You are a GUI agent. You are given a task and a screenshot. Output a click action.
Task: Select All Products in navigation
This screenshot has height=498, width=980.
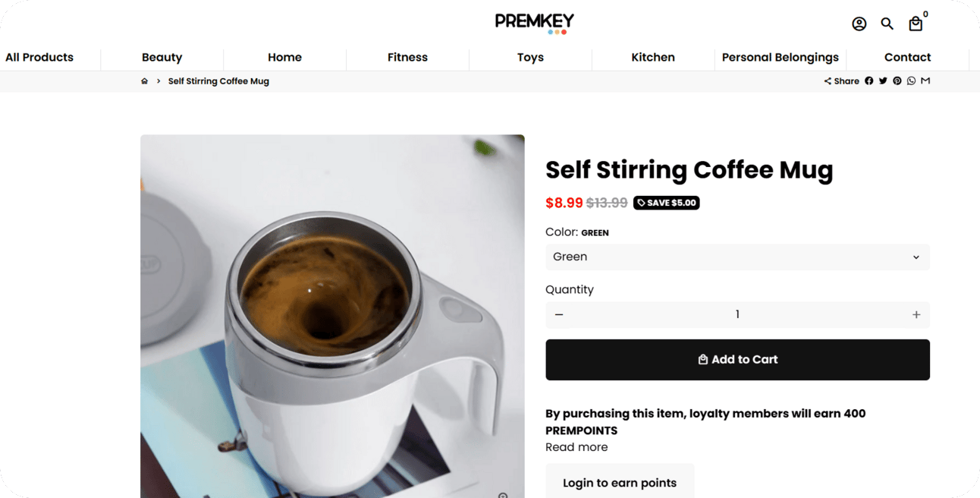39,57
